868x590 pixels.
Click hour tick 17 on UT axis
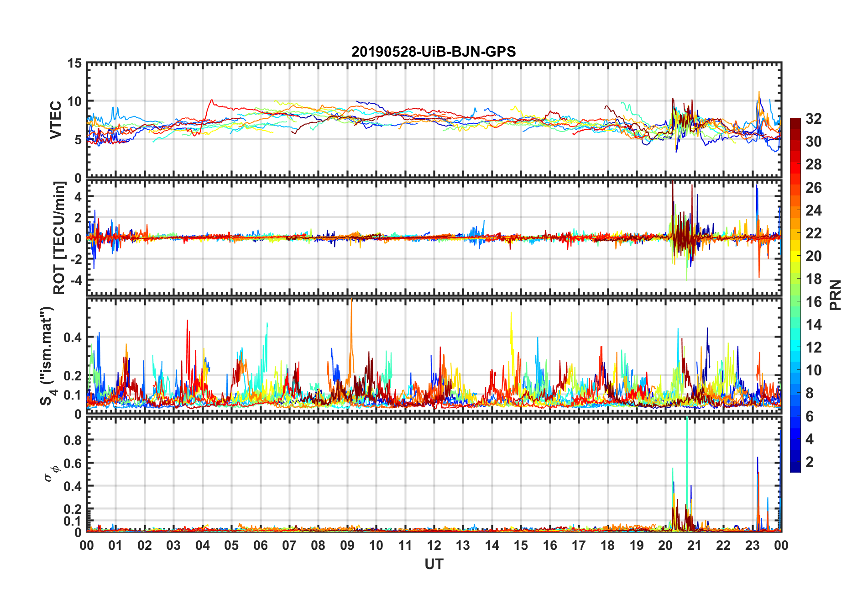point(579,545)
